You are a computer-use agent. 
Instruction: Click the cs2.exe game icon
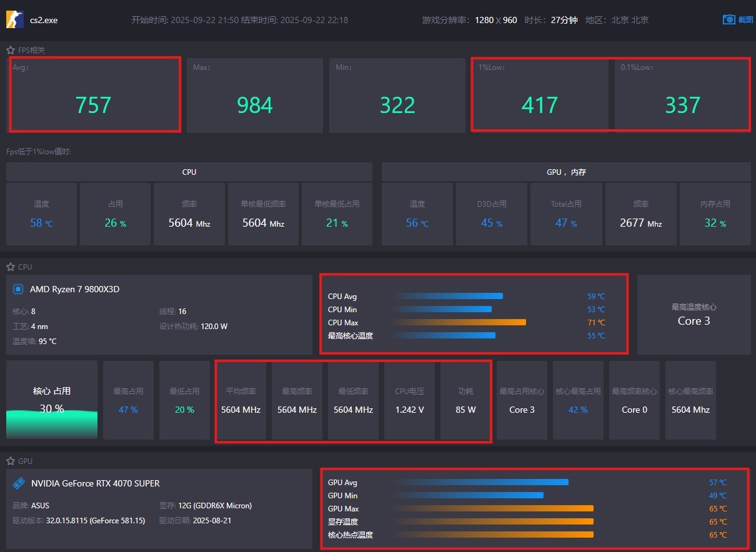click(x=15, y=19)
